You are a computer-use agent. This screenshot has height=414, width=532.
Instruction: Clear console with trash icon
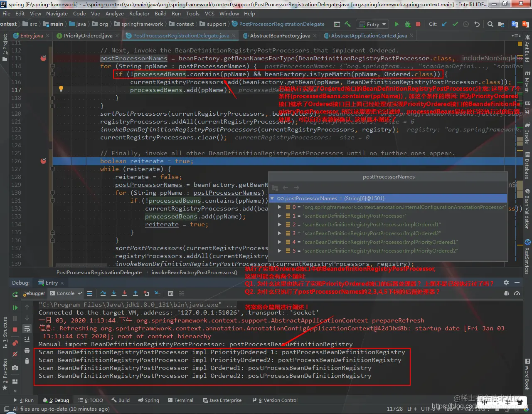coord(27,361)
